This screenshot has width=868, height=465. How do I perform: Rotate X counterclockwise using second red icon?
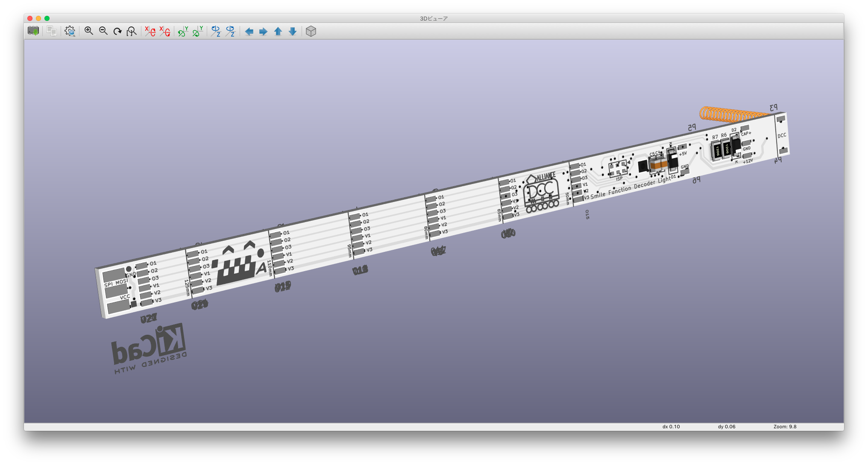pyautogui.click(x=165, y=31)
